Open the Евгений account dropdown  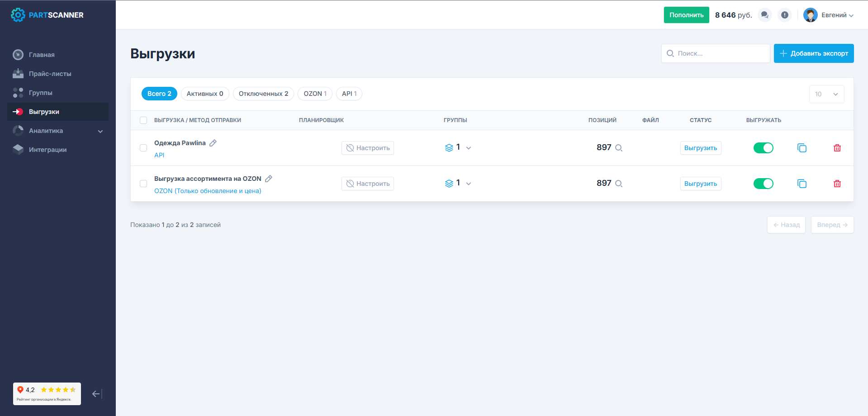tap(837, 15)
